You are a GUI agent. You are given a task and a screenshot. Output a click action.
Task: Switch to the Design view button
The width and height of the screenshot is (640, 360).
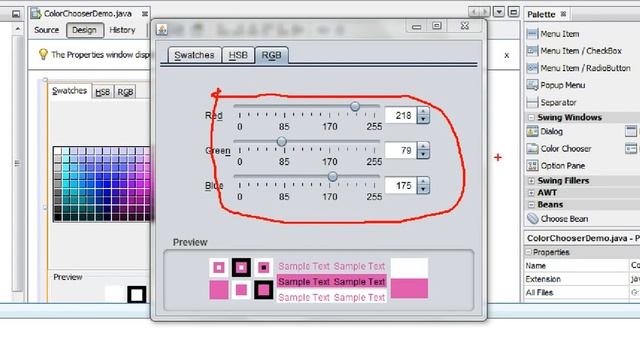[x=84, y=30]
